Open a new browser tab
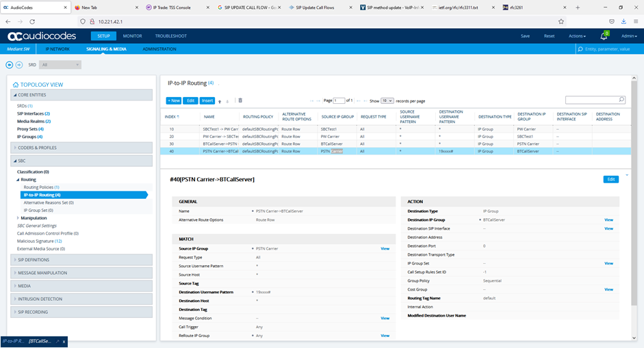Image resolution: width=644 pixels, height=348 pixels. [x=578, y=8]
